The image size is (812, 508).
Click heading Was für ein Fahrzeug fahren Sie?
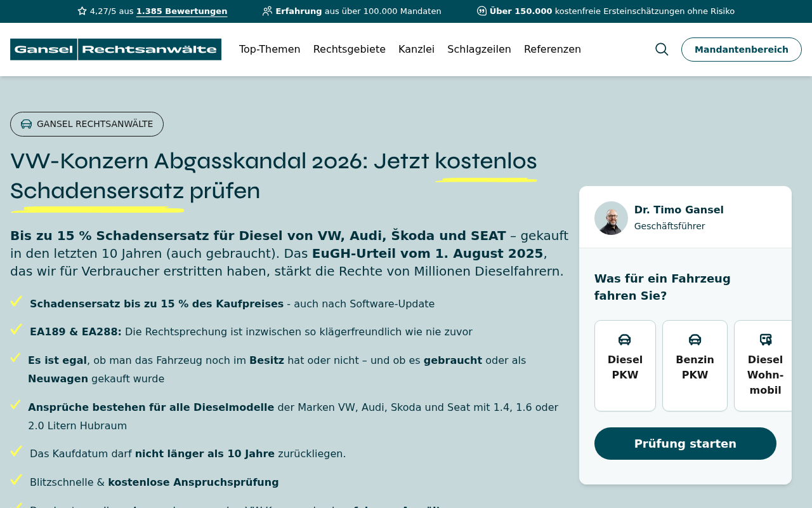click(x=662, y=287)
